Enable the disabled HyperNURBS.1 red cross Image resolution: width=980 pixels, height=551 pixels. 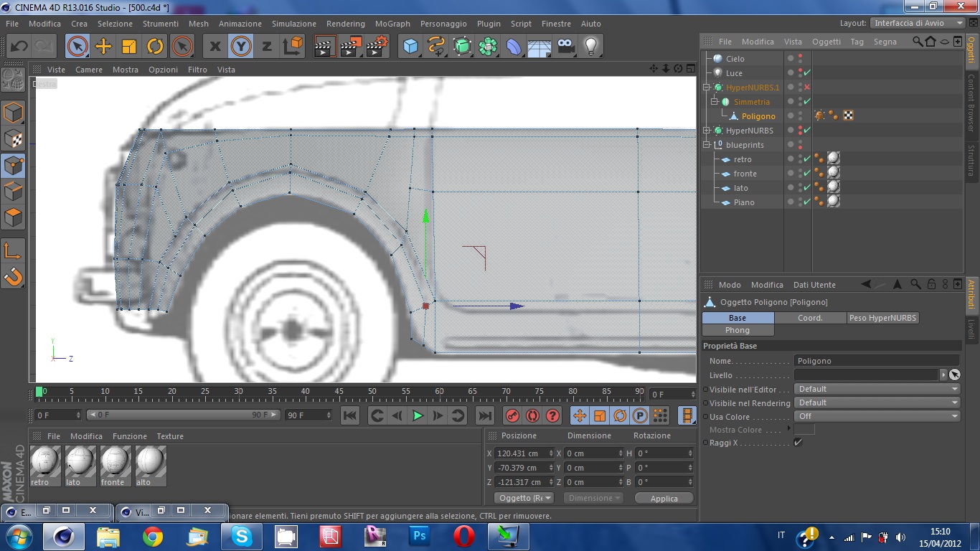[x=807, y=88]
